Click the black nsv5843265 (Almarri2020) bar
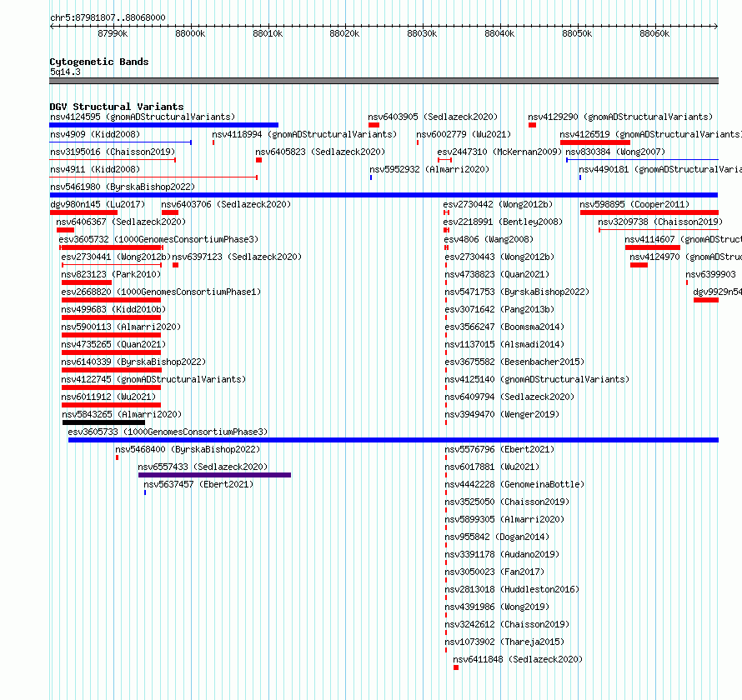 [103, 422]
